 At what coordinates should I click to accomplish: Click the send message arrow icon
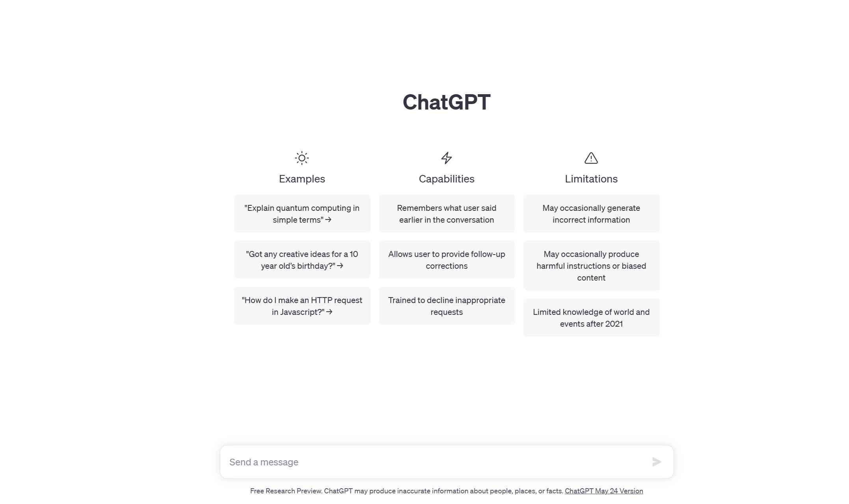(x=656, y=462)
